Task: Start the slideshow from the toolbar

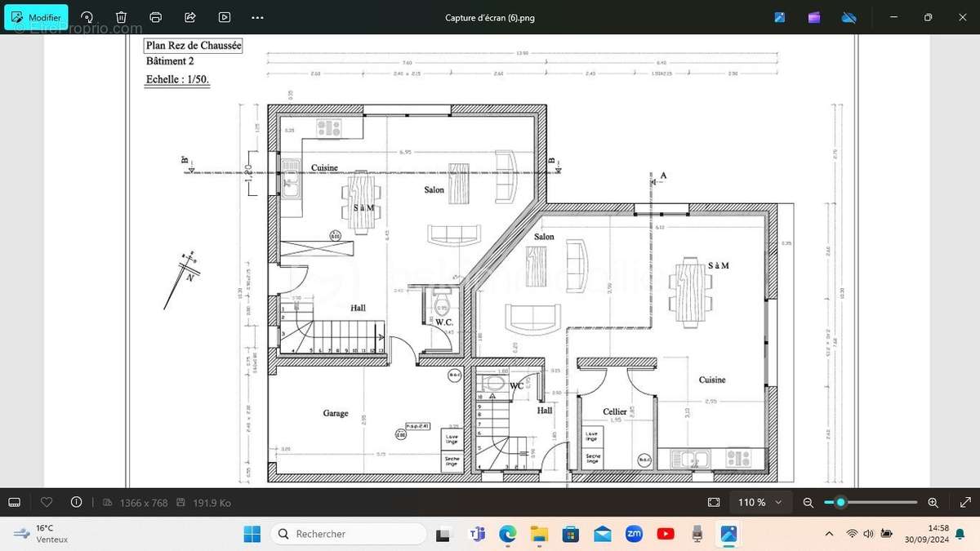Action: (225, 17)
